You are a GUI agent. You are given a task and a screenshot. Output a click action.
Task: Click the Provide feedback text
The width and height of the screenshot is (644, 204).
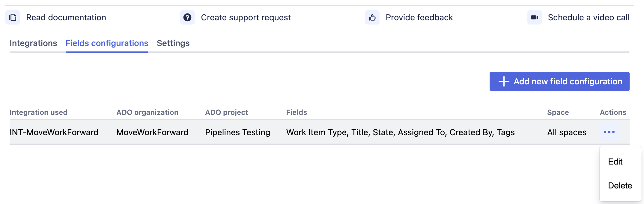[419, 18]
